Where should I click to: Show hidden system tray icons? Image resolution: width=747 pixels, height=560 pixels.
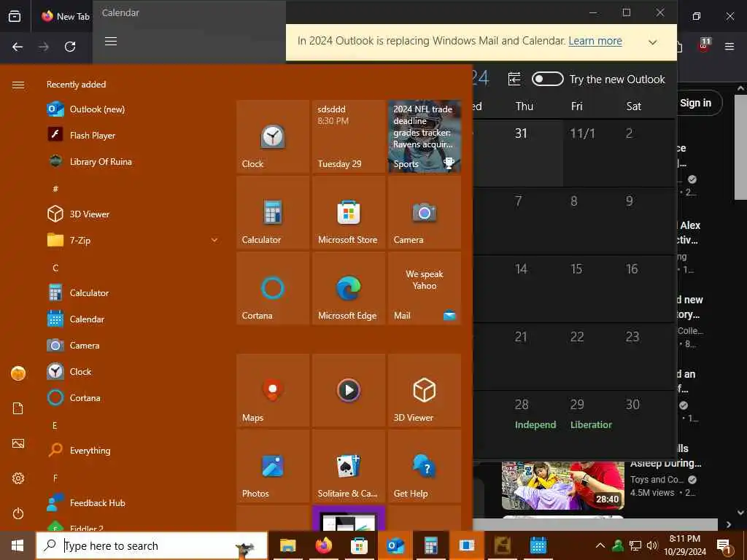click(x=600, y=545)
